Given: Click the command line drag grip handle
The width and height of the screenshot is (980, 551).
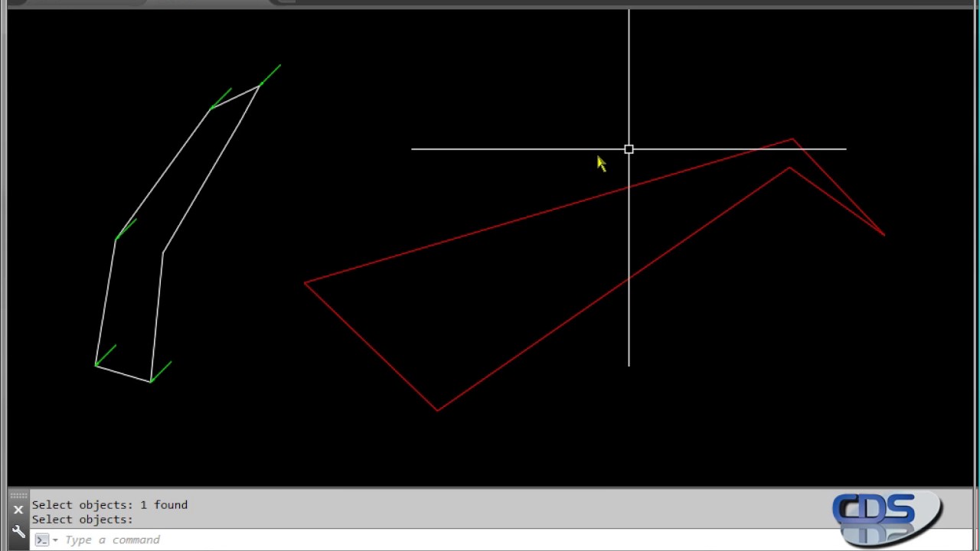Looking at the screenshot, I should click(x=18, y=496).
